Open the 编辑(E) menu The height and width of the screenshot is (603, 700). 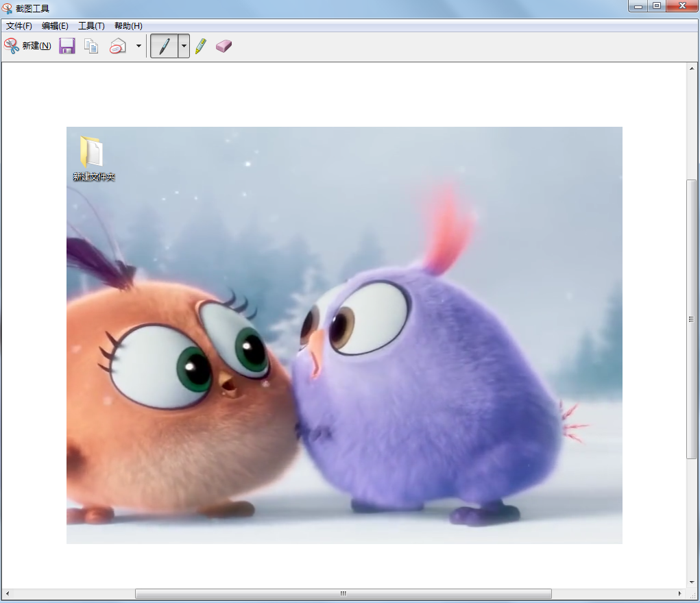(55, 26)
